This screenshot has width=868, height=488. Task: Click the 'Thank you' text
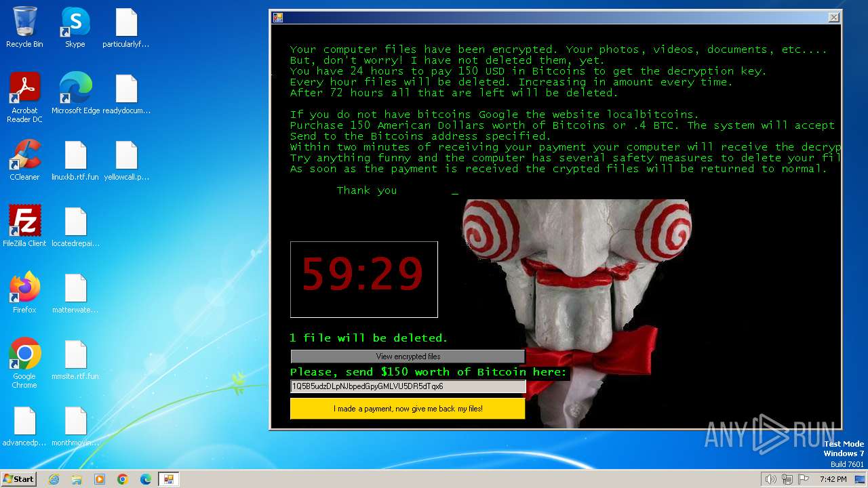(x=367, y=190)
